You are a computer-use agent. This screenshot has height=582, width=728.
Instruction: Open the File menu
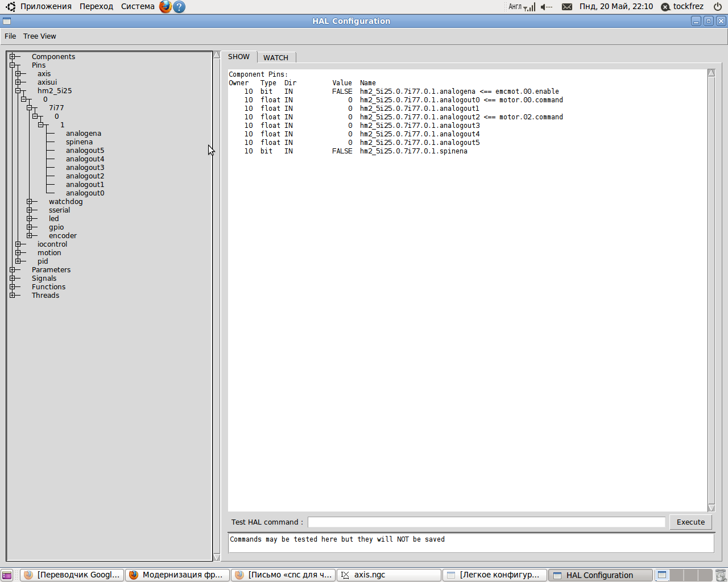click(x=10, y=36)
